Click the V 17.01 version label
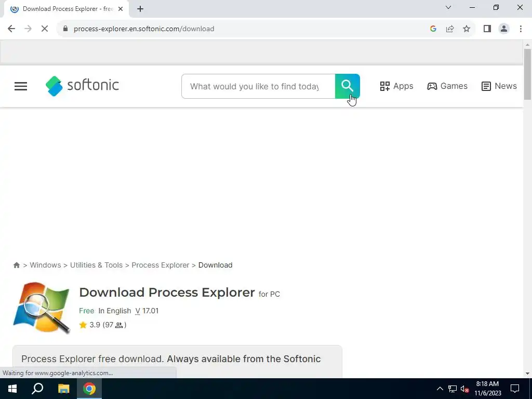The image size is (532, 399). pos(147,311)
